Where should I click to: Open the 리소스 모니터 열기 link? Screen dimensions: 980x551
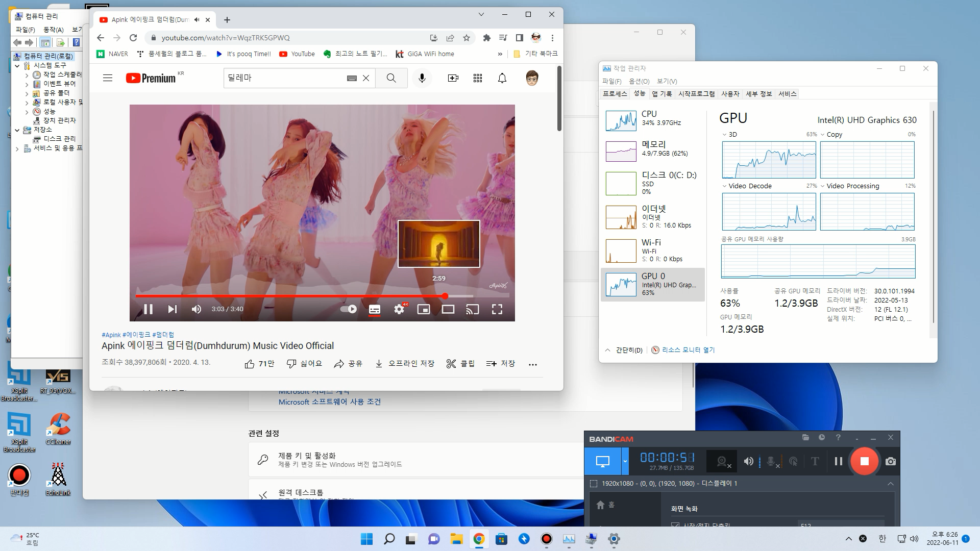[688, 350]
